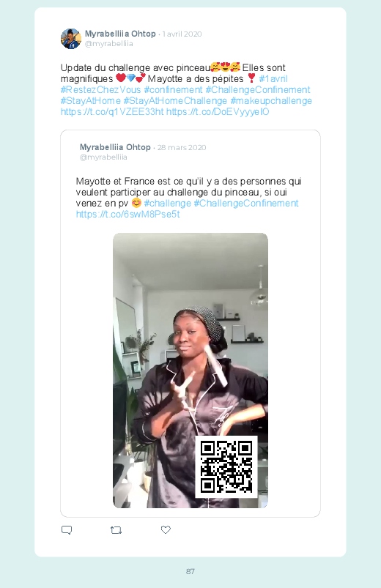Open the #challenge hashtag in quoted tweet

(167, 204)
